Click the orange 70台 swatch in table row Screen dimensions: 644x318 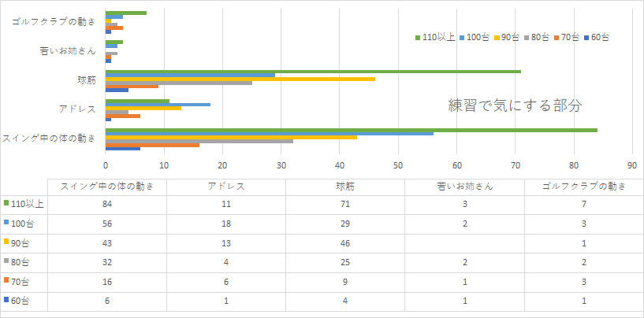tap(6, 280)
